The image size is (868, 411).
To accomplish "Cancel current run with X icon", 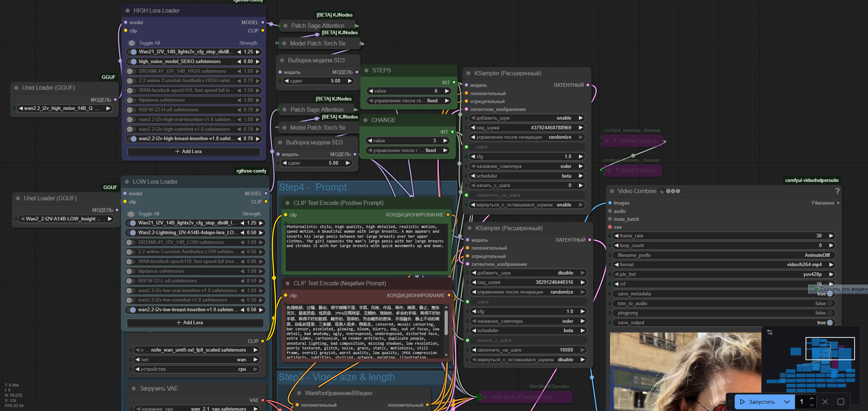I will tap(825, 402).
